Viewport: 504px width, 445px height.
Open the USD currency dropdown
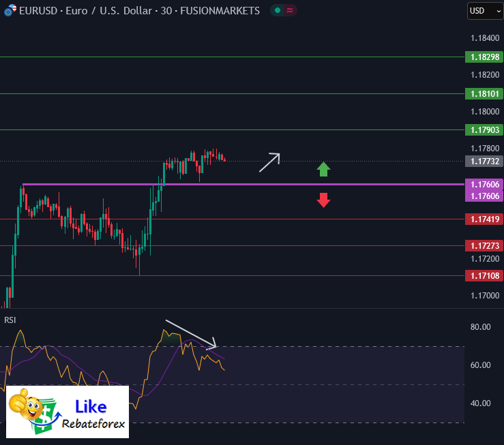coord(485,11)
